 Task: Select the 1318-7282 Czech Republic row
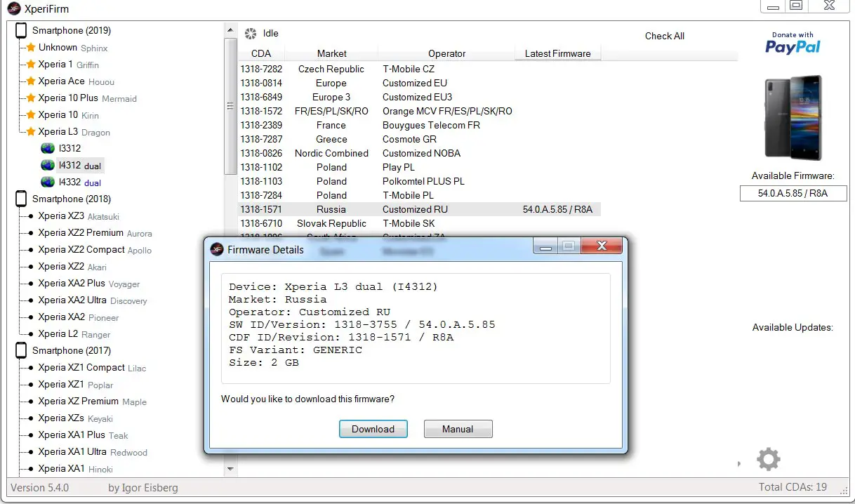(x=420, y=69)
